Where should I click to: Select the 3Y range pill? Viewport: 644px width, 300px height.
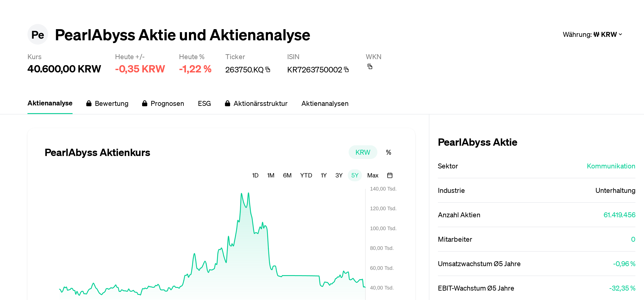339,175
